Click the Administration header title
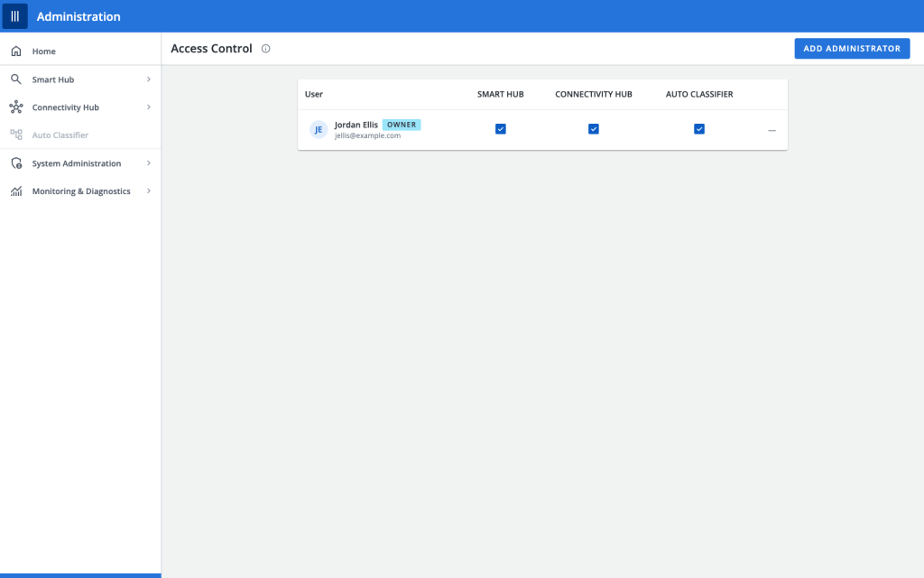 [x=79, y=16]
